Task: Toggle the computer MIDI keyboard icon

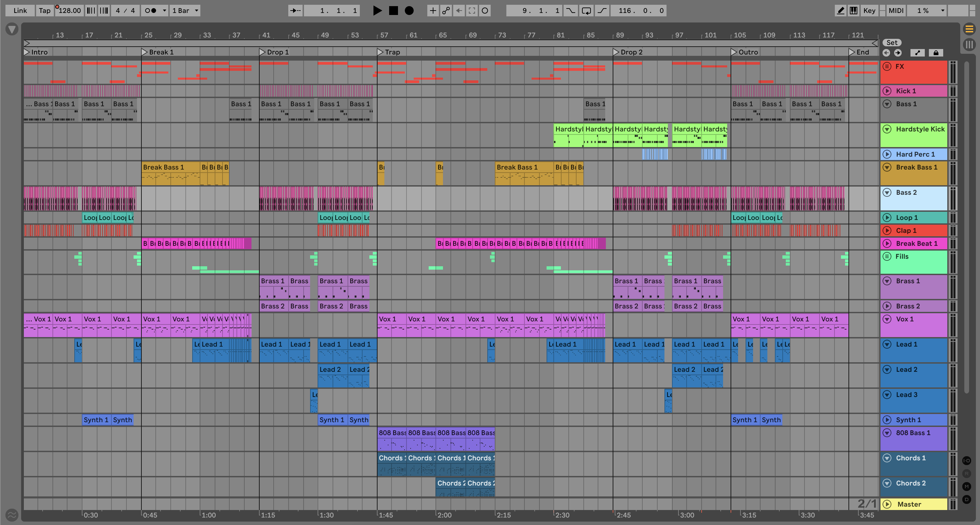Action: pos(853,11)
